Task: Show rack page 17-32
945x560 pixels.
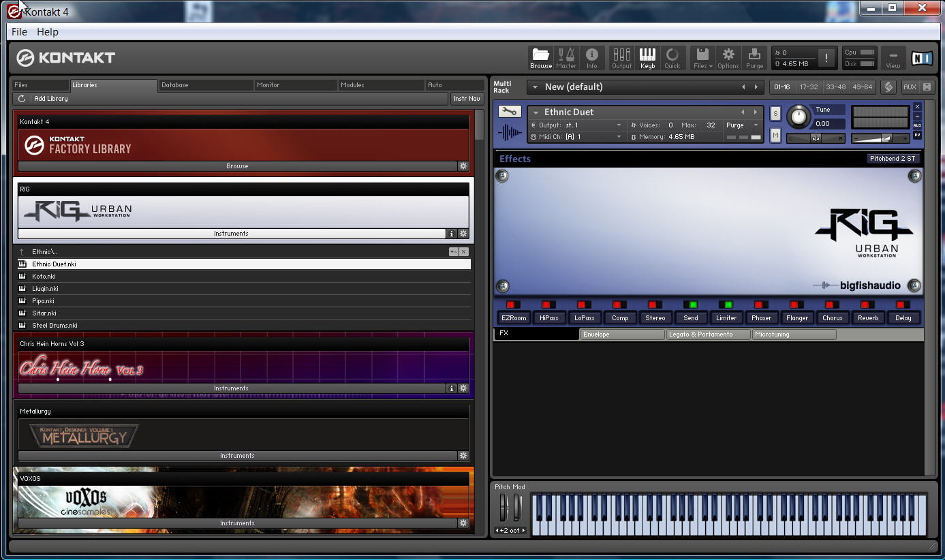Action: (x=809, y=87)
